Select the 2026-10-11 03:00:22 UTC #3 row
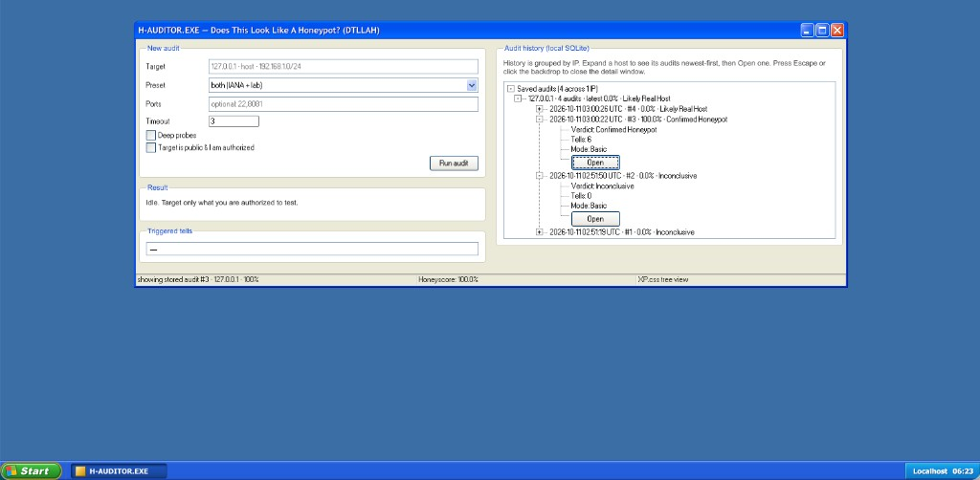The height and width of the screenshot is (480, 980). pyautogui.click(x=638, y=119)
